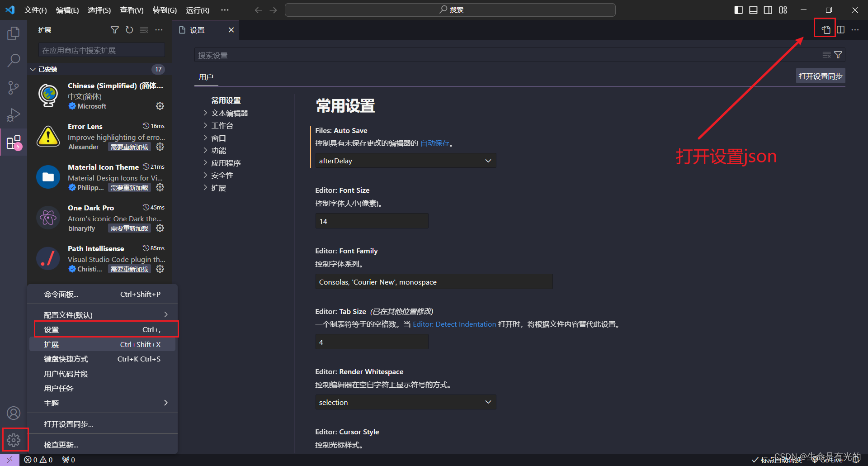Click 需要重新加载 on Error Lens

(x=130, y=147)
